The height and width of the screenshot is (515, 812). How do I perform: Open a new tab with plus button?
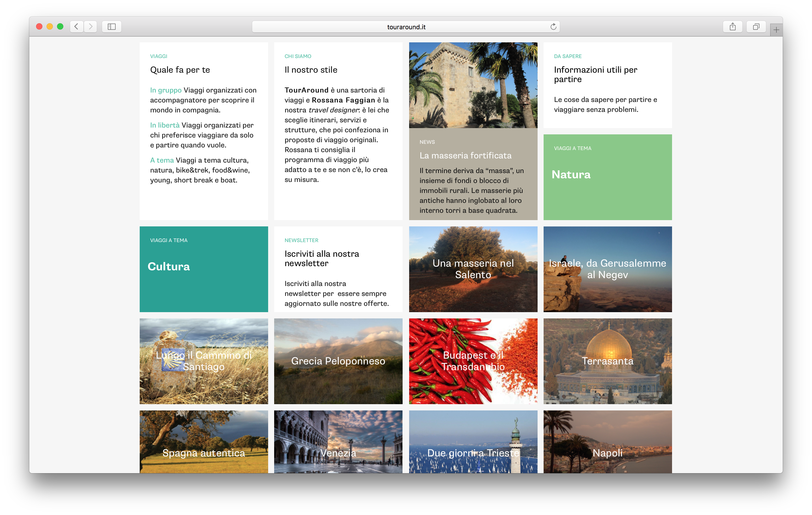[776, 30]
